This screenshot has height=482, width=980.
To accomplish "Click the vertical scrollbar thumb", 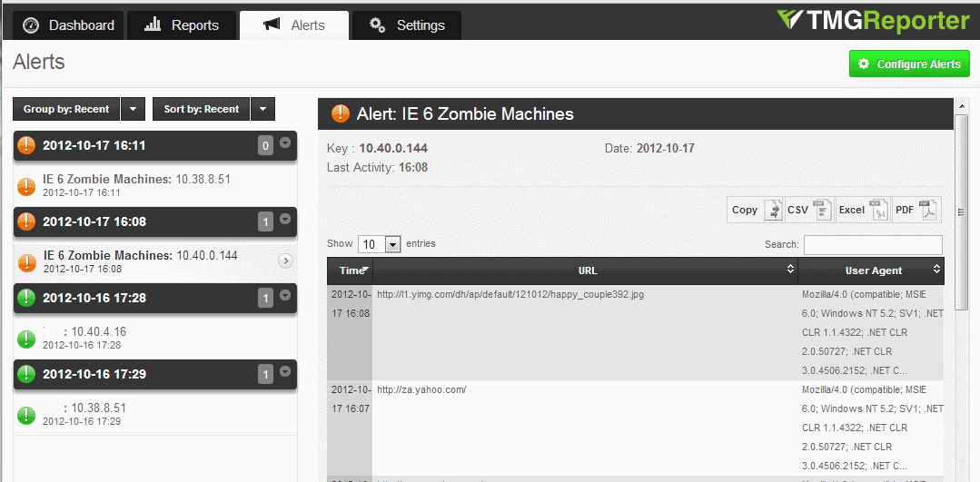I will [x=961, y=212].
